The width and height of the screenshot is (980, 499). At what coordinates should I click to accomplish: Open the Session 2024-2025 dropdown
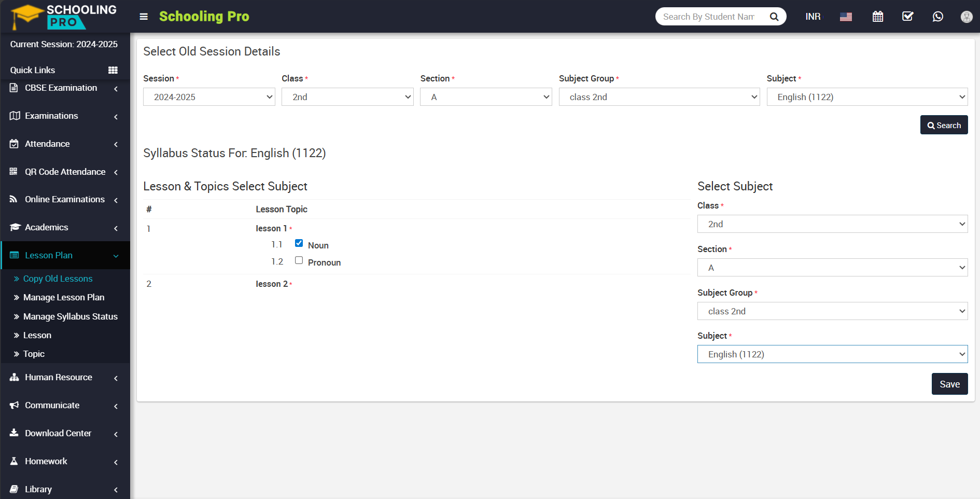[x=209, y=97]
